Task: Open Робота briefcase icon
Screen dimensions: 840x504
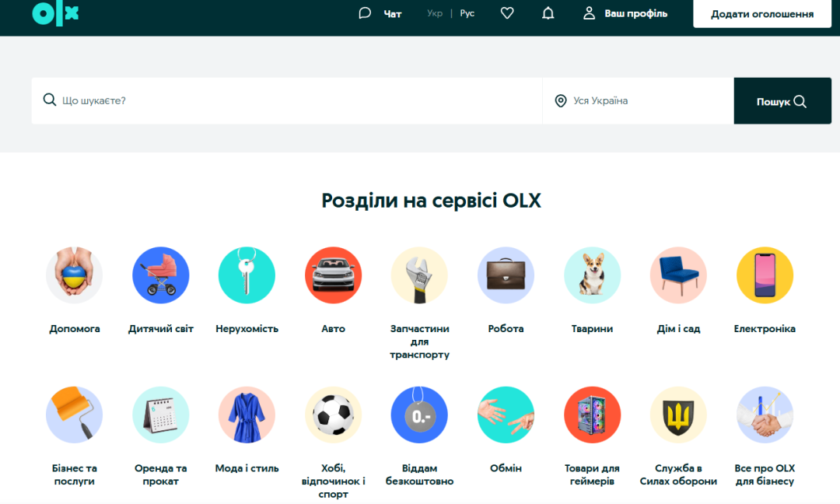Action: click(506, 275)
